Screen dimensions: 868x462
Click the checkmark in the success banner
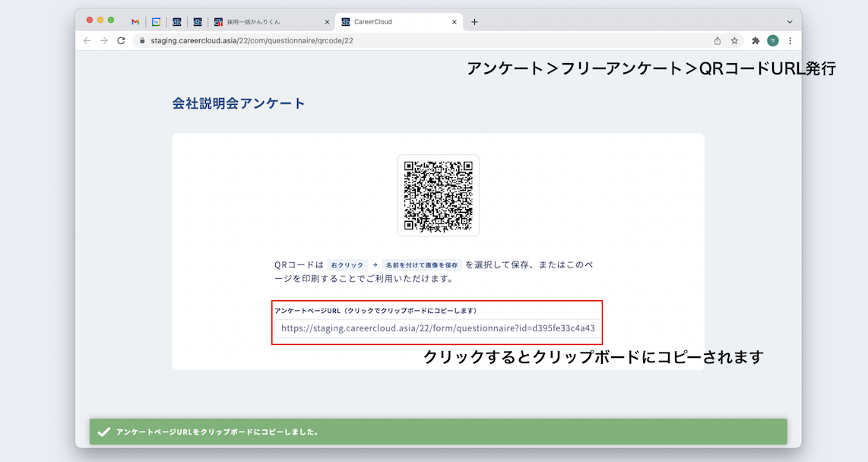click(x=103, y=432)
